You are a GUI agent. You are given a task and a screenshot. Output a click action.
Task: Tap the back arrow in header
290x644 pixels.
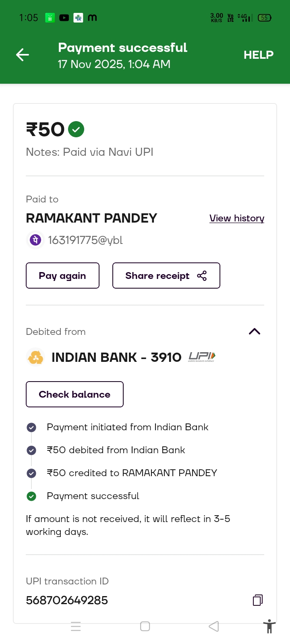coord(23,55)
